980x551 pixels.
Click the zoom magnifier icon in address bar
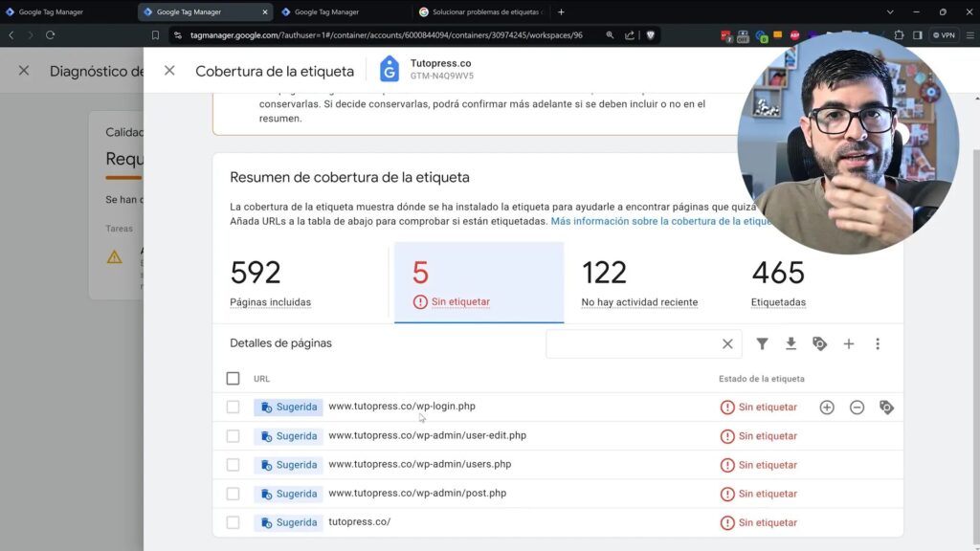coord(610,35)
